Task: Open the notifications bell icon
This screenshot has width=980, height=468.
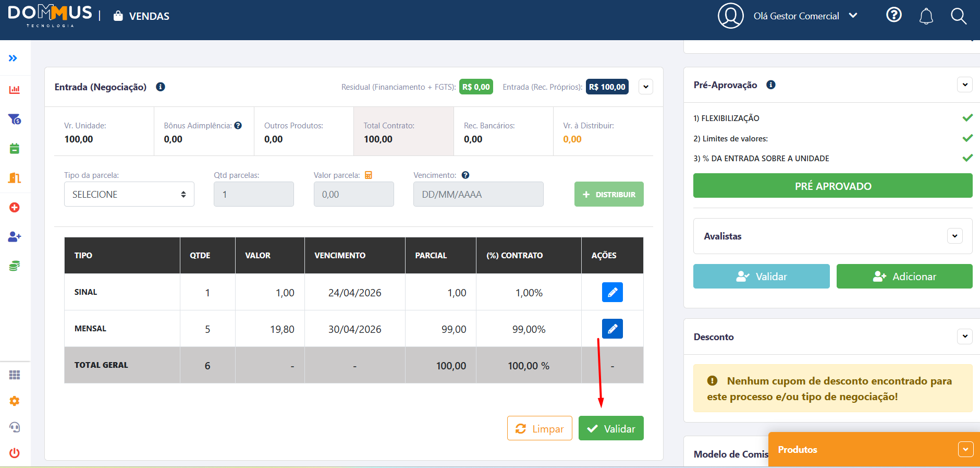Action: click(x=926, y=16)
